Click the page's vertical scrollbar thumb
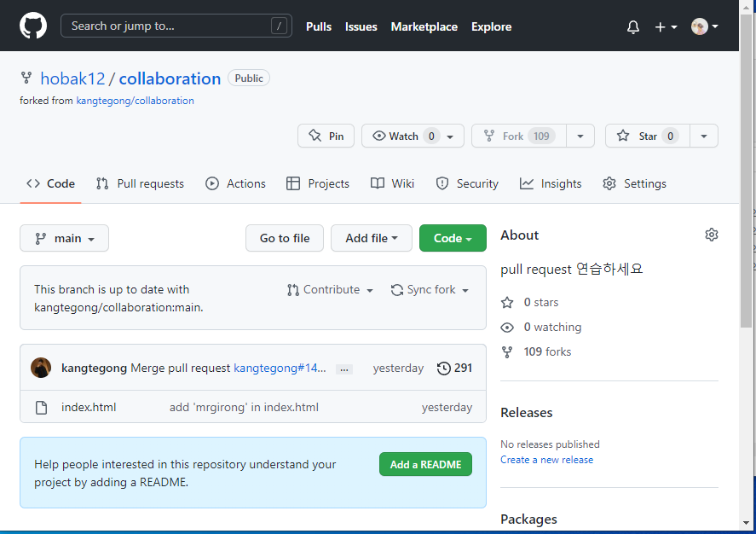 pyautogui.click(x=746, y=171)
